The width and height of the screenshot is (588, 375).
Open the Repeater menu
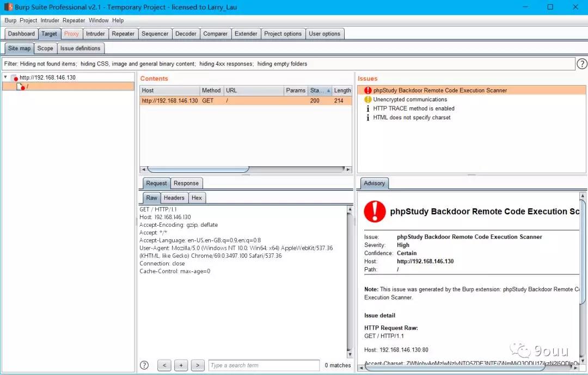pos(74,20)
